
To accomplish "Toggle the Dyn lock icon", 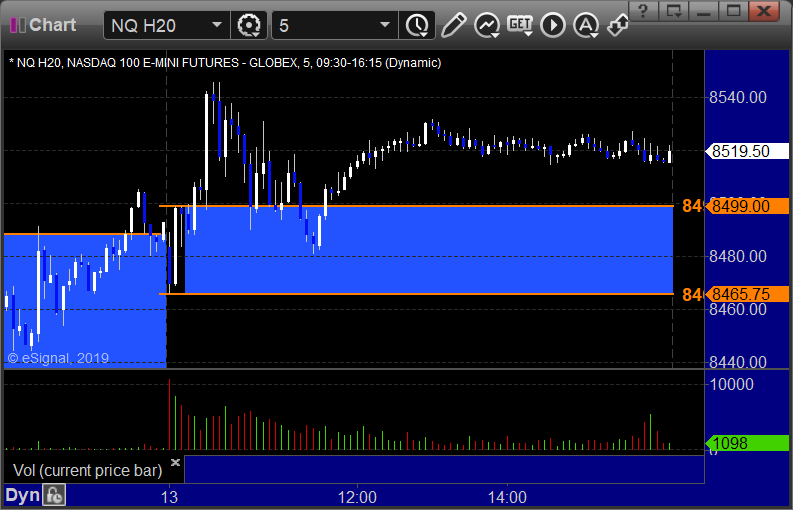I will point(54,495).
